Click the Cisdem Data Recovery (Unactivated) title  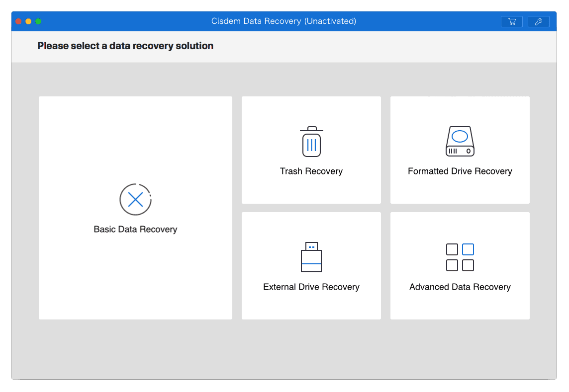[x=284, y=21]
